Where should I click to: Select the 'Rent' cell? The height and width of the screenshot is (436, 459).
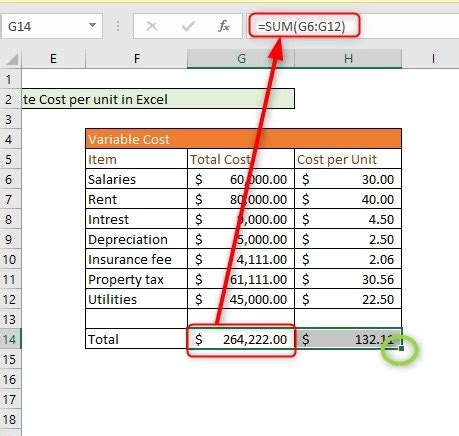(x=136, y=199)
